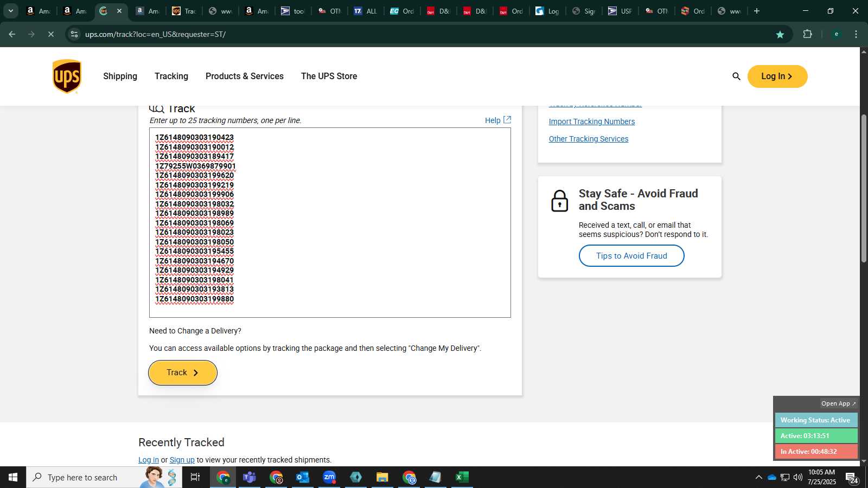This screenshot has width=868, height=488.
Task: Open a new browser tab
Action: (x=756, y=11)
